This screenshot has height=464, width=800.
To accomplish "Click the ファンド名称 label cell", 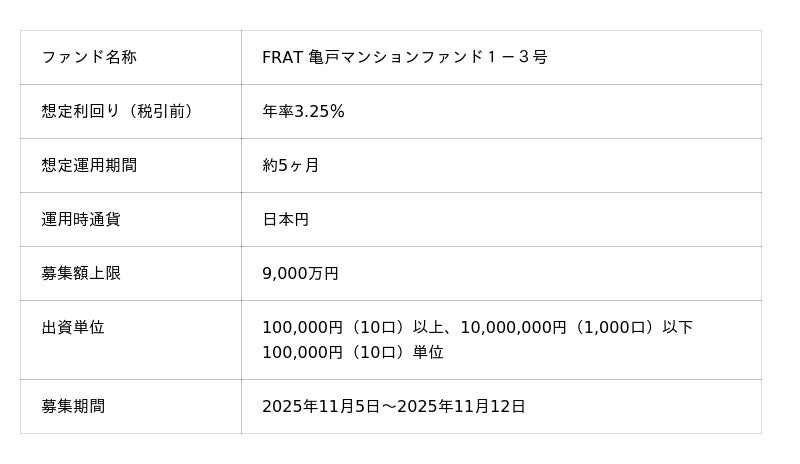I will pos(89,57).
